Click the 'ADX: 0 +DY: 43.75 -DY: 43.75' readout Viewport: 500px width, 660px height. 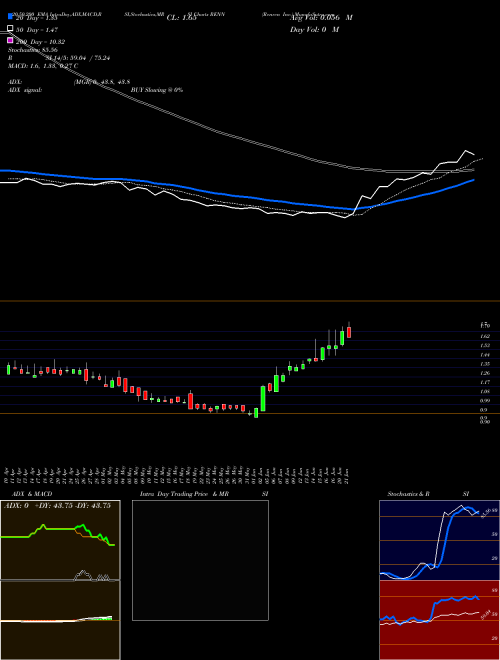point(57,506)
